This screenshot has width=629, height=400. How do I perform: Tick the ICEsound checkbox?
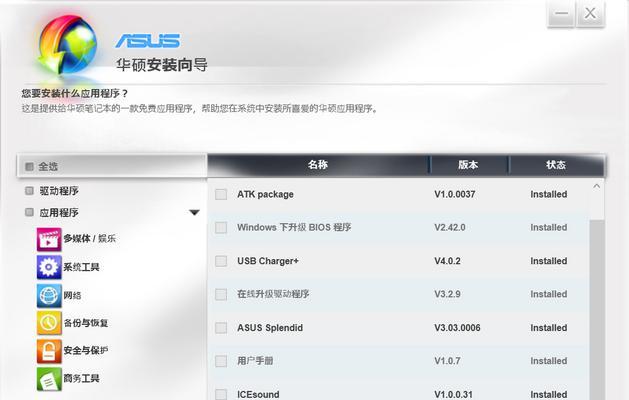click(x=221, y=394)
